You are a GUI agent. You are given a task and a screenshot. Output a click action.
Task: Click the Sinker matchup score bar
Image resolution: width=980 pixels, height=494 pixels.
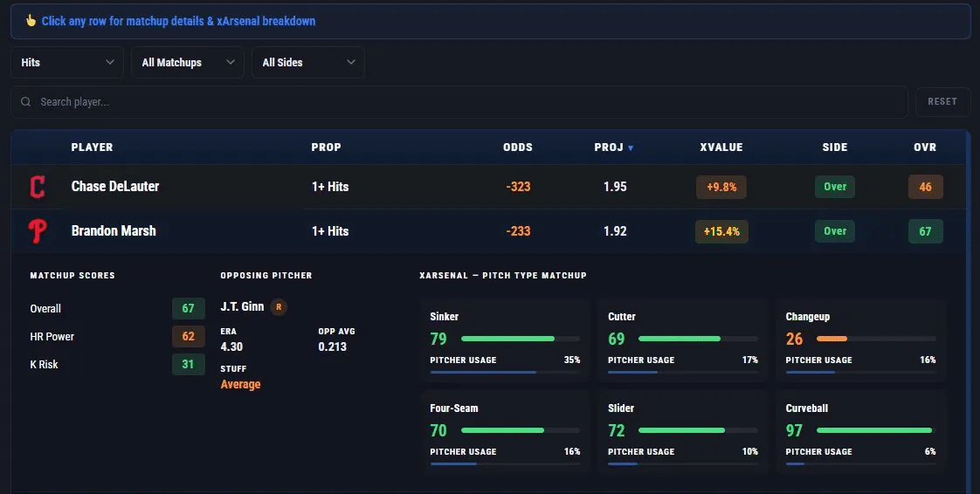point(521,339)
